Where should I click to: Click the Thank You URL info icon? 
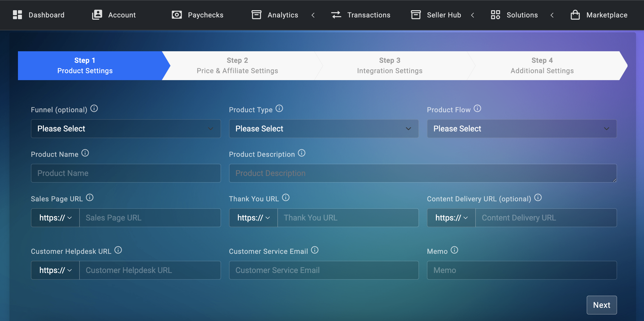click(x=286, y=198)
